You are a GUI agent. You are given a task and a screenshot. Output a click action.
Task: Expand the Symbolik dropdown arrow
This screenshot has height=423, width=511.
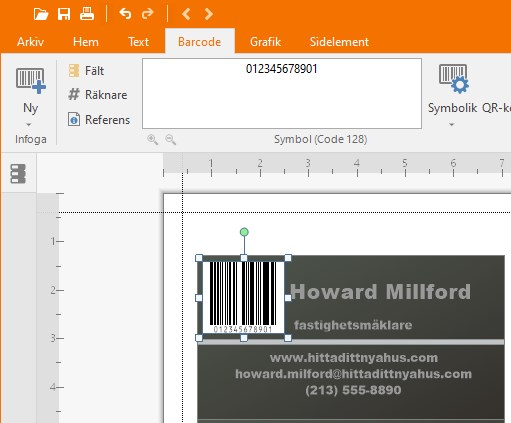click(x=452, y=125)
